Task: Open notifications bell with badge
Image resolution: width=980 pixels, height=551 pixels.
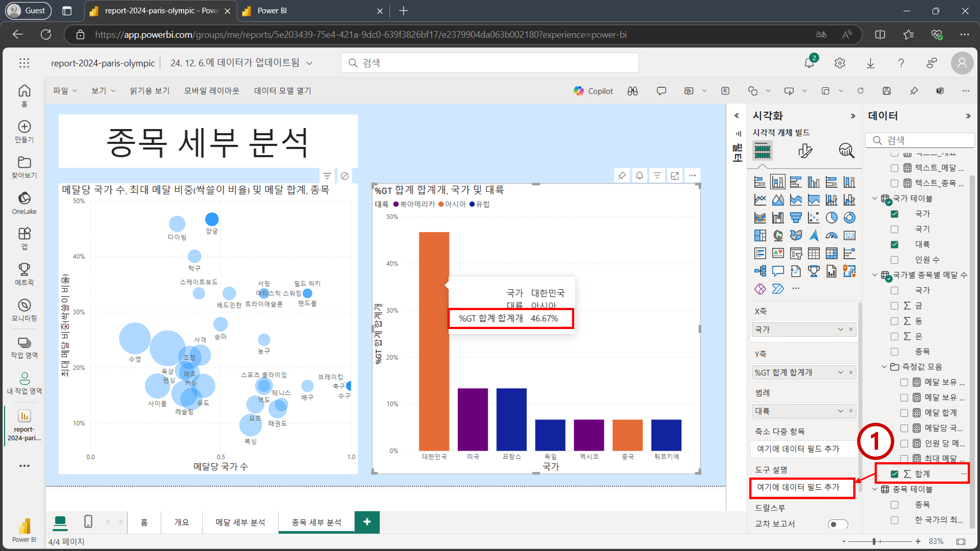Action: pos(810,63)
